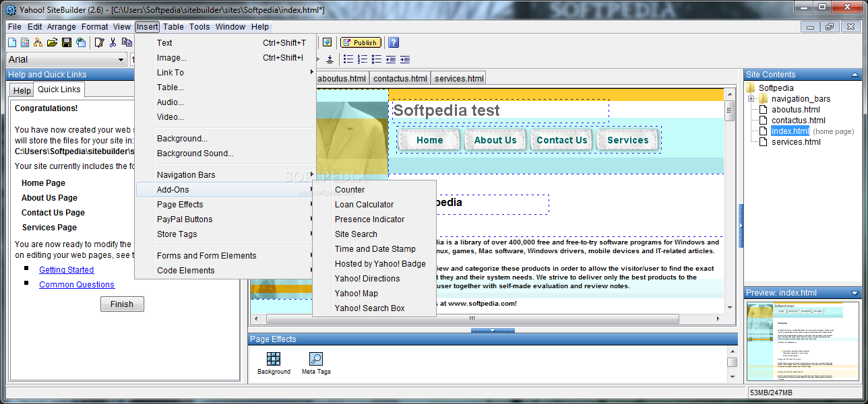868x404 pixels.
Task: Cut selection with the scissors icon
Action: click(113, 42)
